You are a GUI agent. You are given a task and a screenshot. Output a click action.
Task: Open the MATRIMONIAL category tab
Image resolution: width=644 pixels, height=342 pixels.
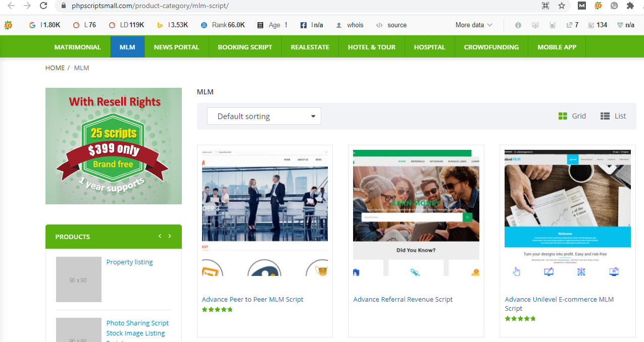77,46
